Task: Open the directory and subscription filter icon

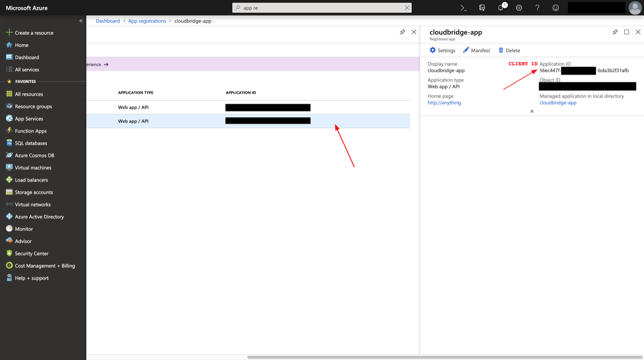Action: (482, 8)
